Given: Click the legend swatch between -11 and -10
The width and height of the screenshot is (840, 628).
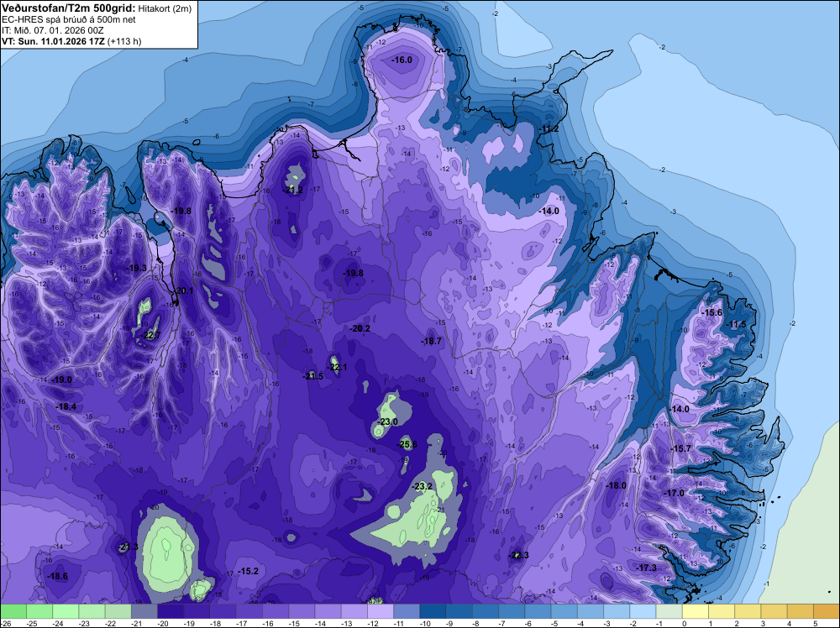Looking at the screenshot, I should tap(407, 611).
